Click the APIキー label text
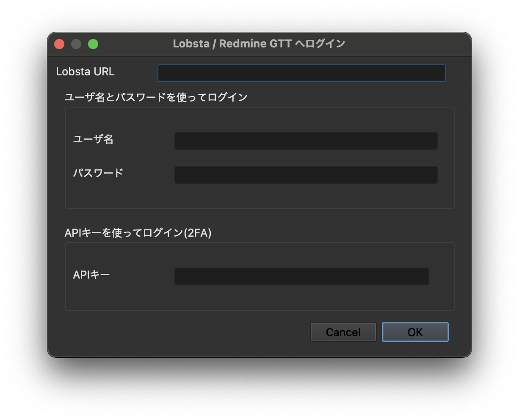Viewport: 519px width, 420px height. [x=91, y=275]
